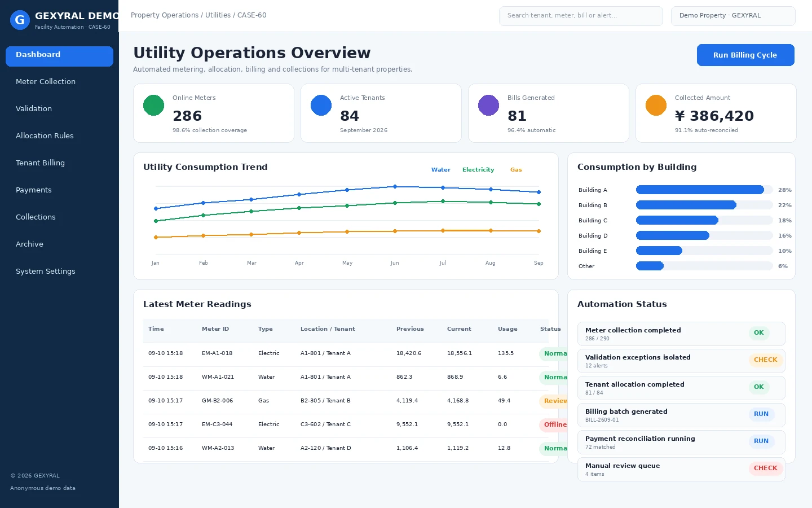Click the Time column header
This screenshot has width=812, height=508.
click(156, 329)
